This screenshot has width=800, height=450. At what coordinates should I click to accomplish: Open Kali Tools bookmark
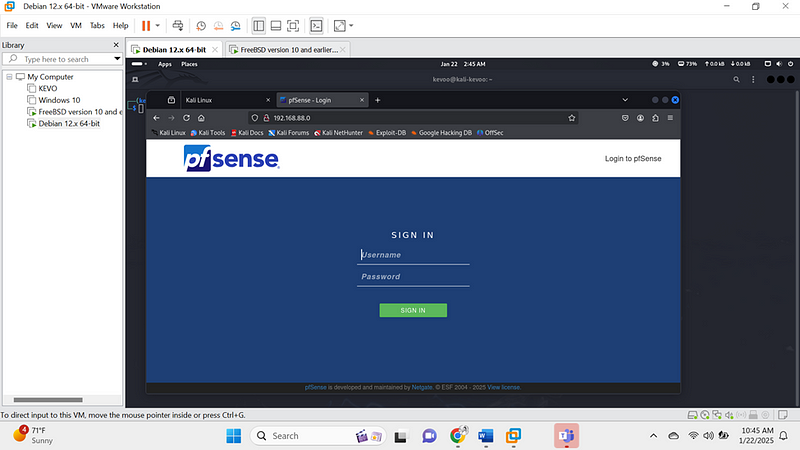[x=208, y=133]
